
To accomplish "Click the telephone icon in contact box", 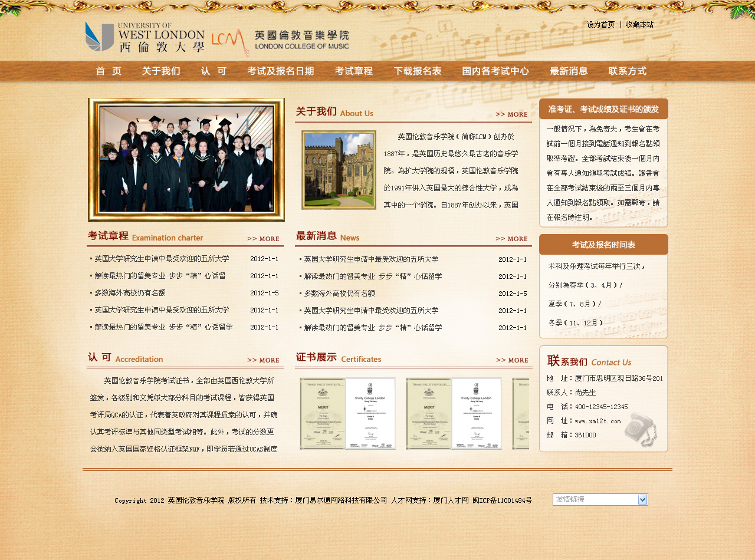I will click(x=641, y=430).
